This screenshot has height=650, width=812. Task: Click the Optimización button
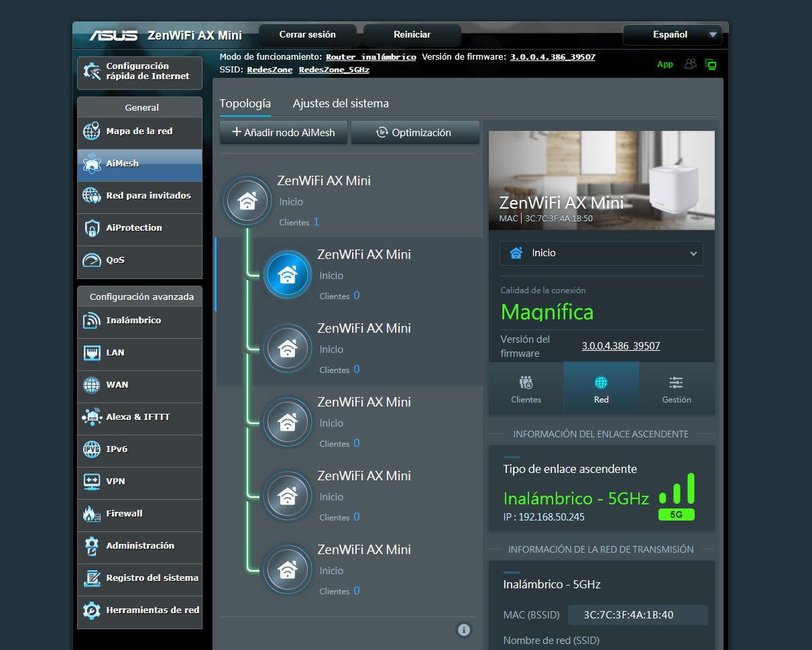[x=415, y=133]
